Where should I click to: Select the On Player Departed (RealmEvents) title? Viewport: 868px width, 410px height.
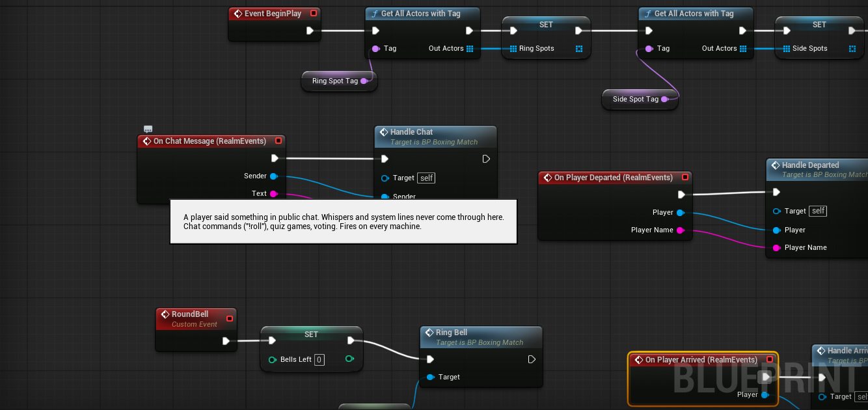pyautogui.click(x=614, y=178)
